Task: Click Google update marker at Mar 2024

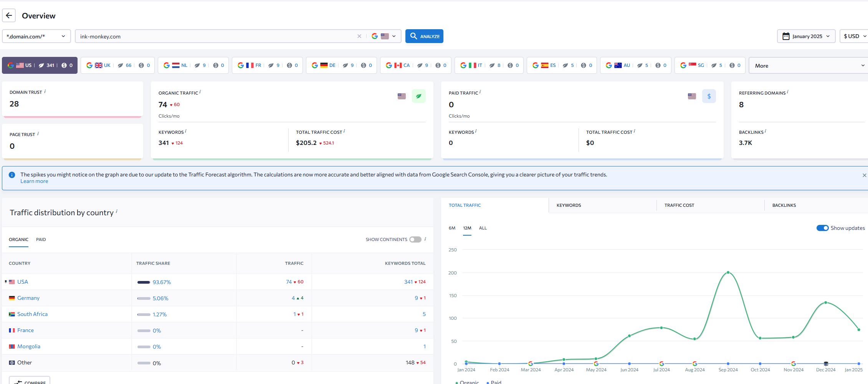Action: [x=531, y=363]
